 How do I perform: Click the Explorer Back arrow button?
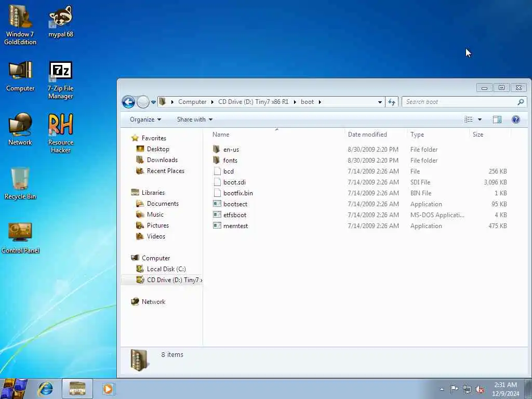[x=129, y=102]
